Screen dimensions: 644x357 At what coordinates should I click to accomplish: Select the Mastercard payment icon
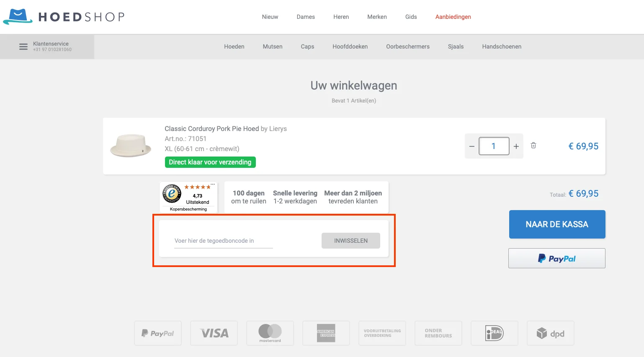(x=270, y=333)
